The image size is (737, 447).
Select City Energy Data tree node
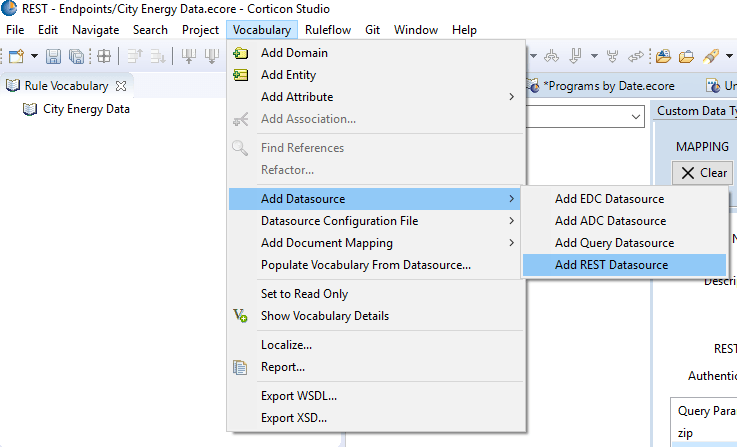click(86, 109)
